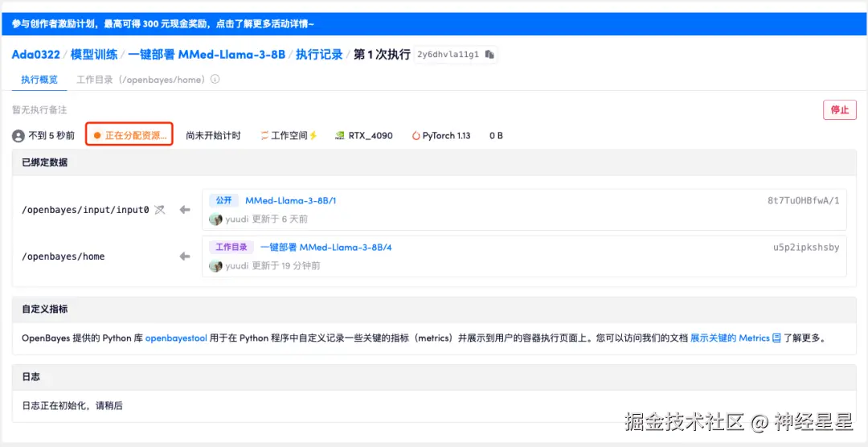Viewport: 868px width, 447px height.
Task: Click the path /openbayes/input/input0
Action: coord(85,209)
